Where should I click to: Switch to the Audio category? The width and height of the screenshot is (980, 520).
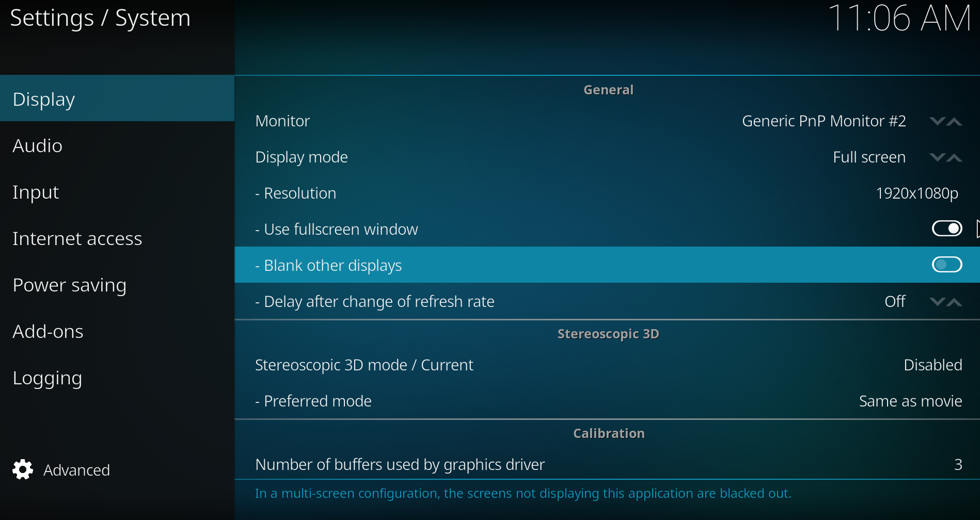click(117, 145)
